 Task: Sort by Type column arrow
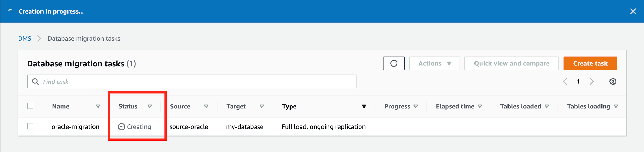(x=364, y=106)
